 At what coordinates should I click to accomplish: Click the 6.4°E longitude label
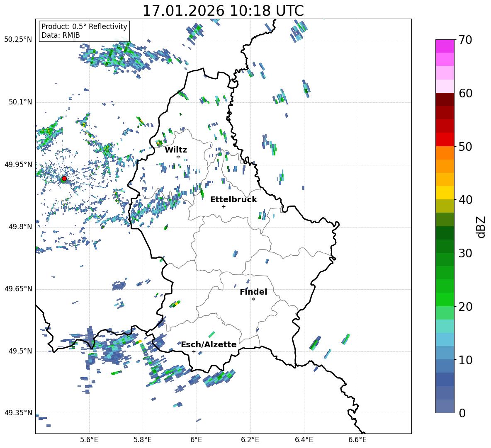[304, 440]
